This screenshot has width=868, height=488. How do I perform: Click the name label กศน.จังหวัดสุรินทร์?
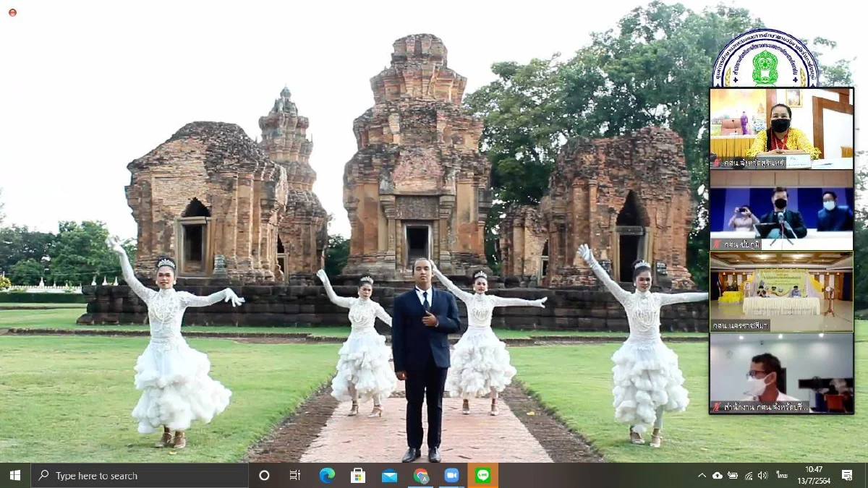(x=752, y=163)
